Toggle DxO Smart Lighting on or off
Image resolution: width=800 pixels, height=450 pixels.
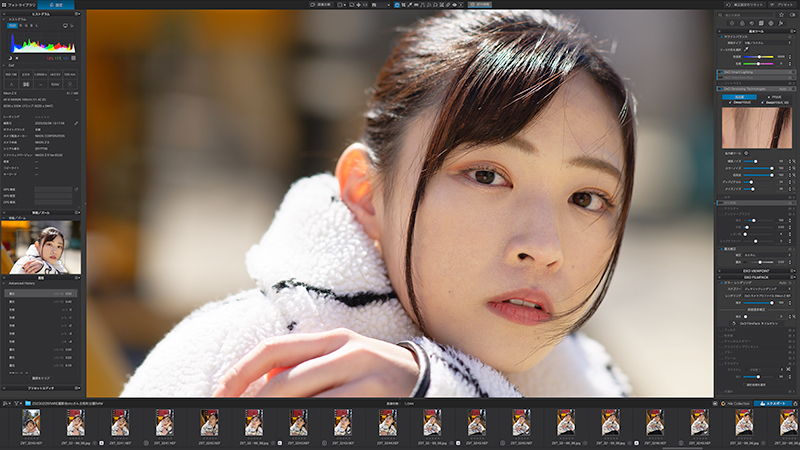click(721, 72)
